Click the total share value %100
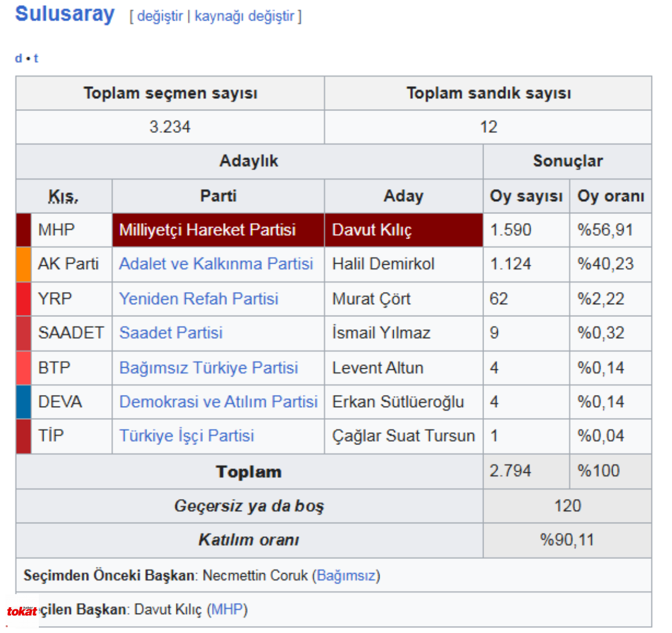The height and width of the screenshot is (633, 672). click(598, 471)
